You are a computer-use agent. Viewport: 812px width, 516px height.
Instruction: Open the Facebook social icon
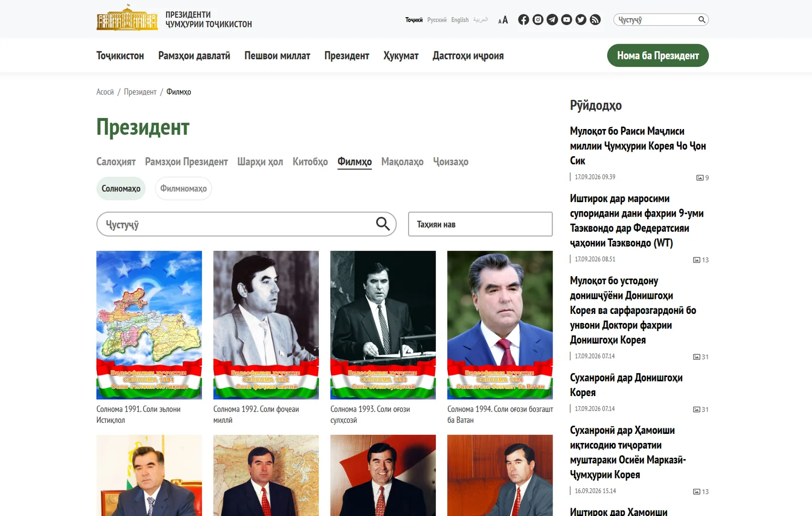point(523,20)
